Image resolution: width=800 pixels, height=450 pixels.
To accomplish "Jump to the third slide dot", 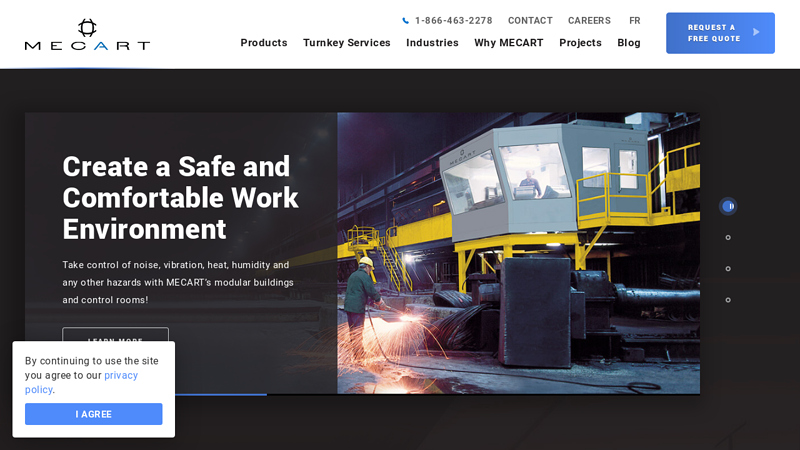I will 728,269.
